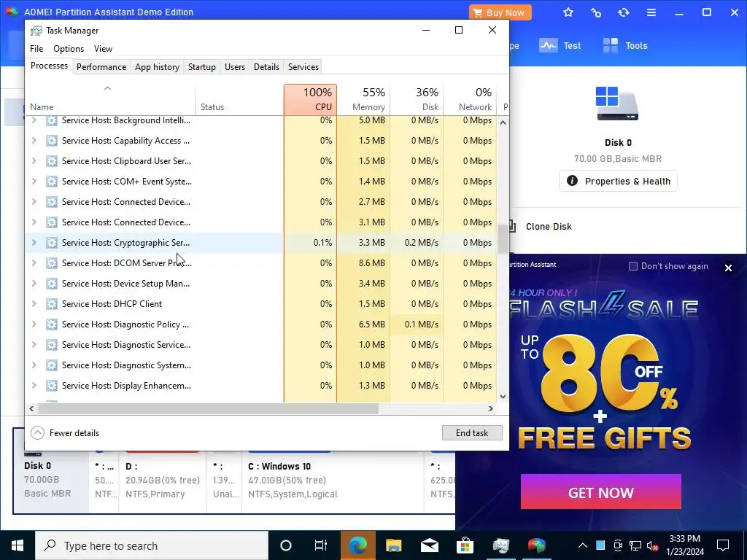Show hidden system tray icons
The width and height of the screenshot is (747, 560).
point(582,545)
